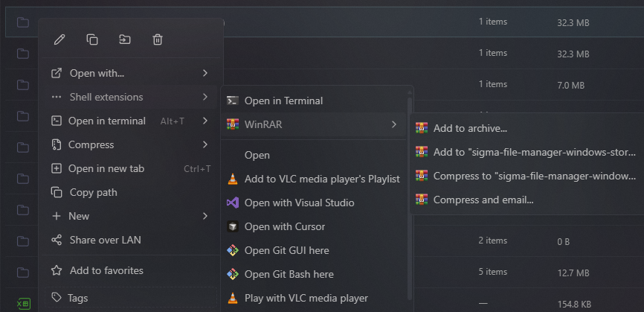Click the 7.0 MB size value
Screen dimensions: 644x312
point(570,86)
